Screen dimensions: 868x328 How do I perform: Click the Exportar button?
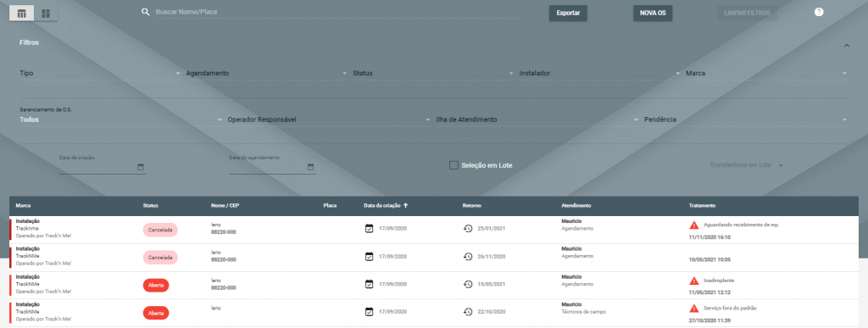point(568,14)
